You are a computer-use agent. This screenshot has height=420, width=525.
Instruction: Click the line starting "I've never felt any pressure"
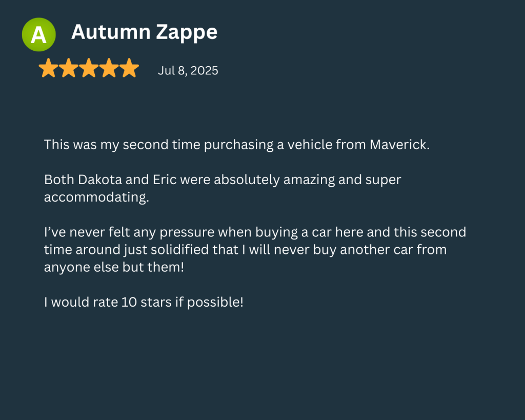pos(255,232)
